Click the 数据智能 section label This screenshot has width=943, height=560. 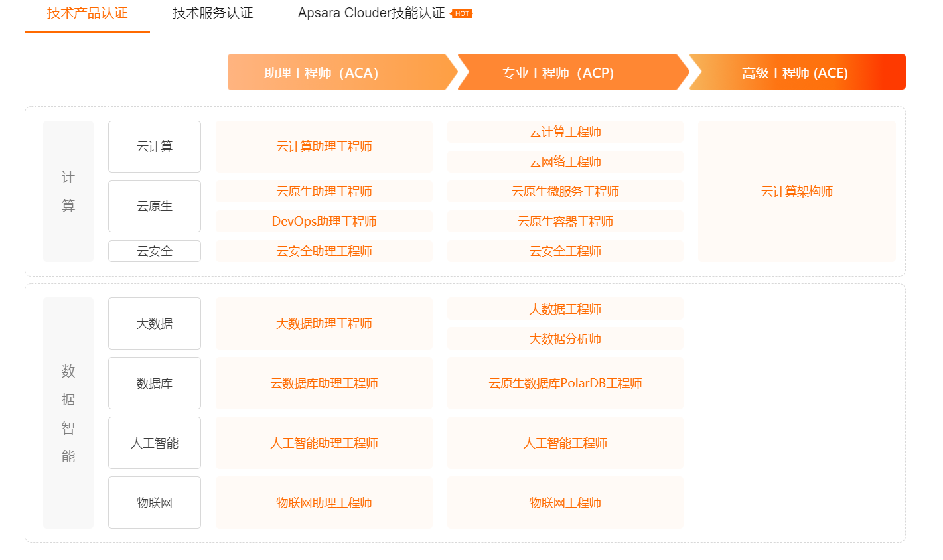68,413
